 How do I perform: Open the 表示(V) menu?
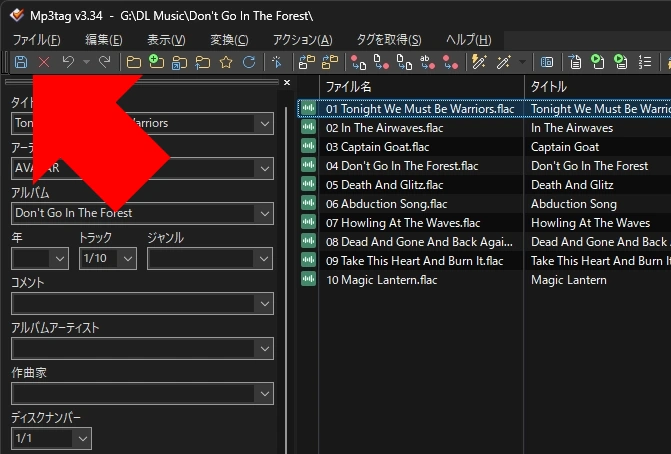[x=166, y=40]
